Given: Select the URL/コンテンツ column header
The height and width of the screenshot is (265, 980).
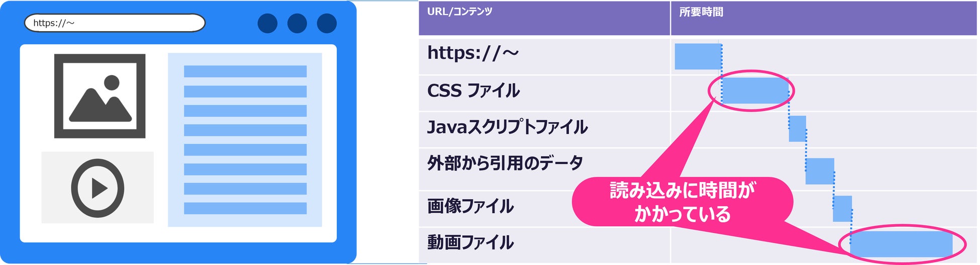Looking at the screenshot, I should pos(459,12).
